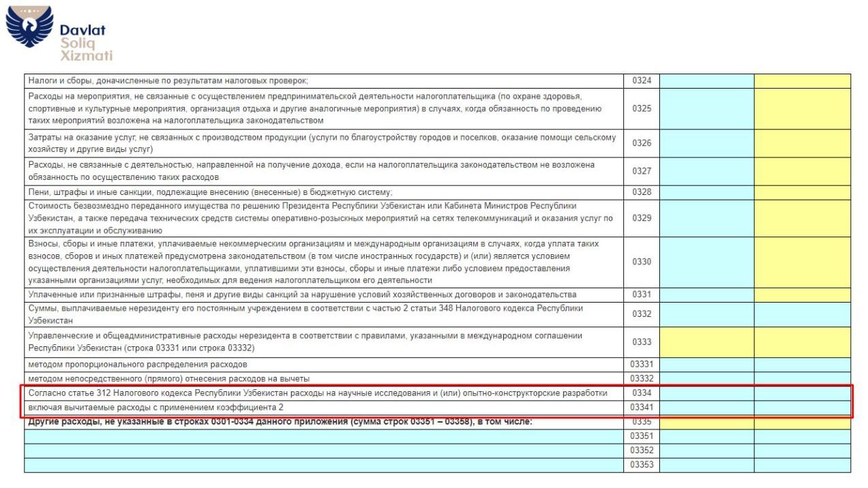
Task: Click the yellow cell in row 0330
Action: 803,262
